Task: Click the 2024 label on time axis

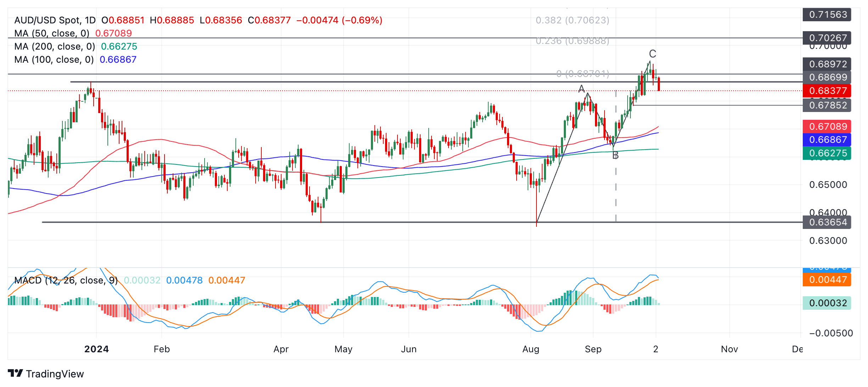Action: pos(96,349)
